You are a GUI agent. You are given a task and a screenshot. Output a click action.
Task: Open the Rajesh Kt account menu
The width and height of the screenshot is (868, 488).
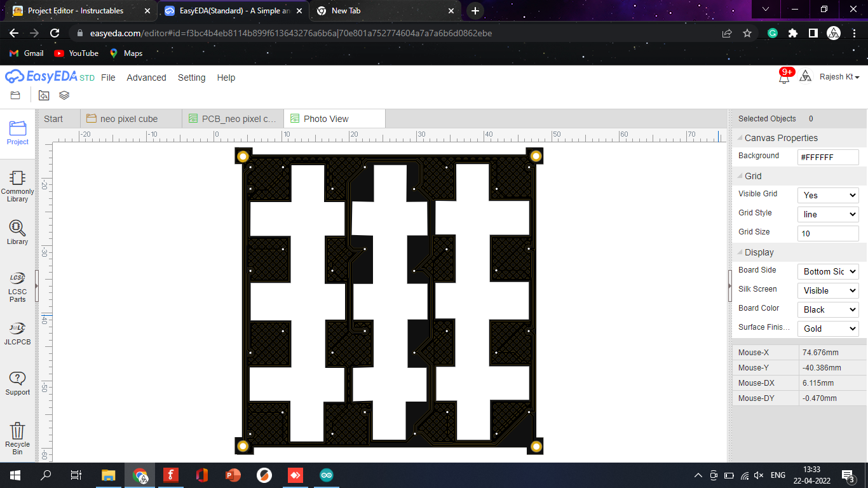coord(839,77)
